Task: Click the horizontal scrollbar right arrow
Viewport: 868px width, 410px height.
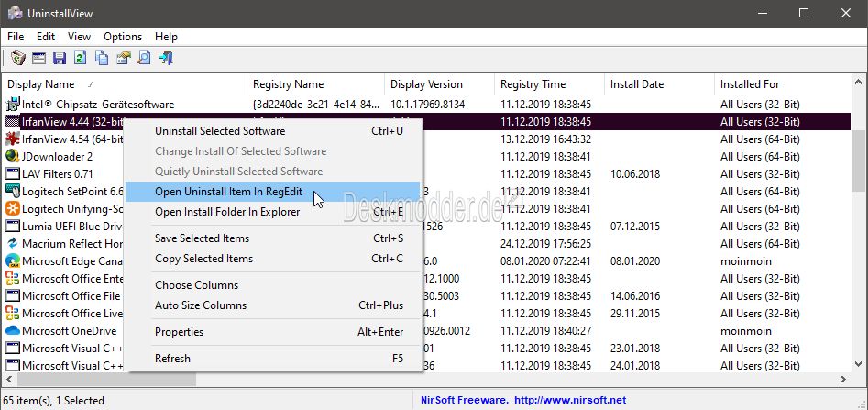Action: 843,380
